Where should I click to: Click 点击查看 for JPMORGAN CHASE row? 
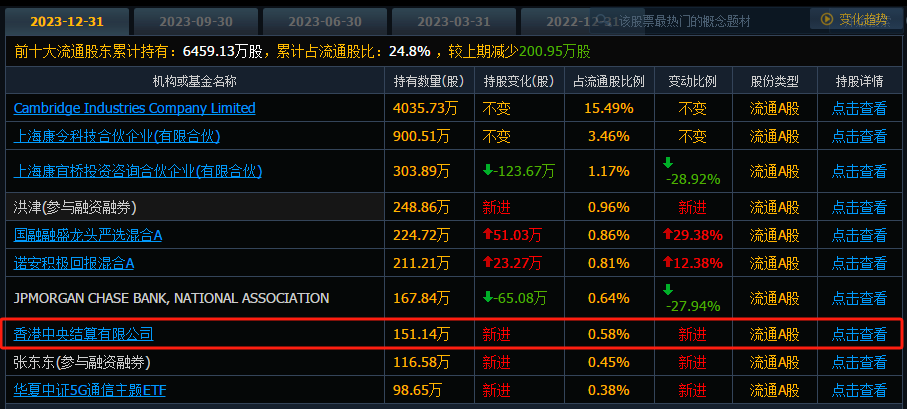859,299
